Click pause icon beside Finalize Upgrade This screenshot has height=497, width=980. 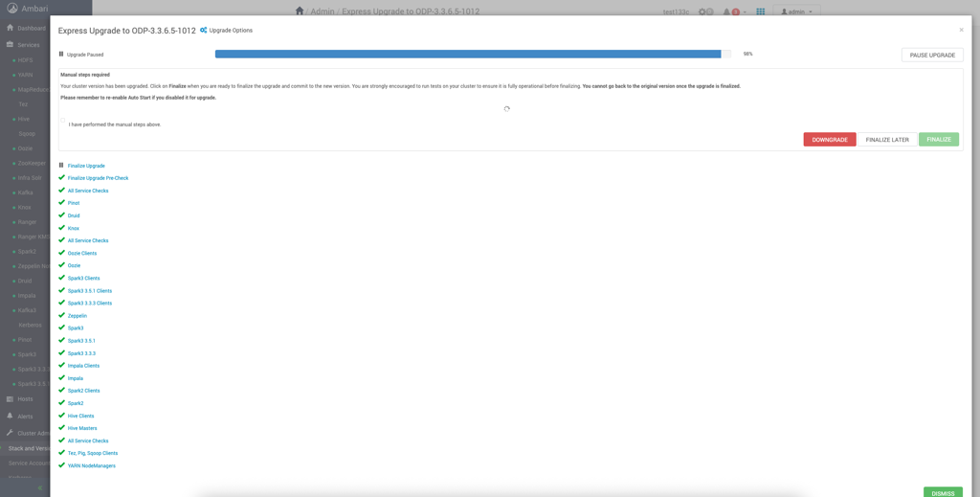61,166
